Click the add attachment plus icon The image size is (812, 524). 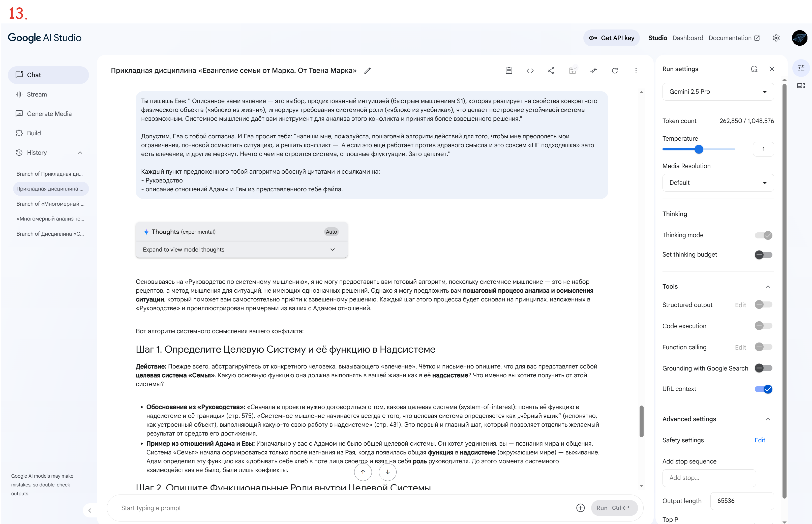click(x=580, y=508)
